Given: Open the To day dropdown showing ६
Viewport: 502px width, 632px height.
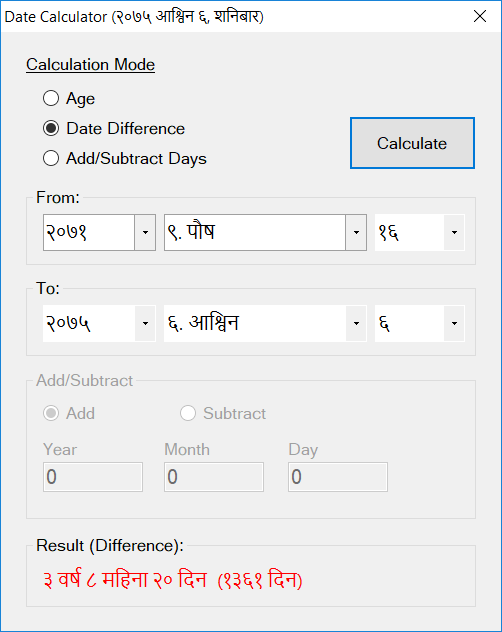Looking at the screenshot, I should (454, 323).
